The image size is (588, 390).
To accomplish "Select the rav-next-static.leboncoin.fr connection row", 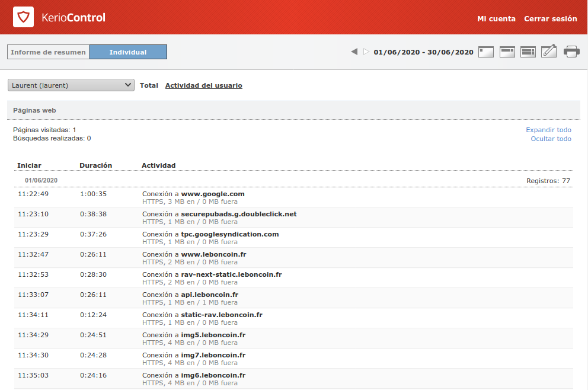I will [x=293, y=278].
